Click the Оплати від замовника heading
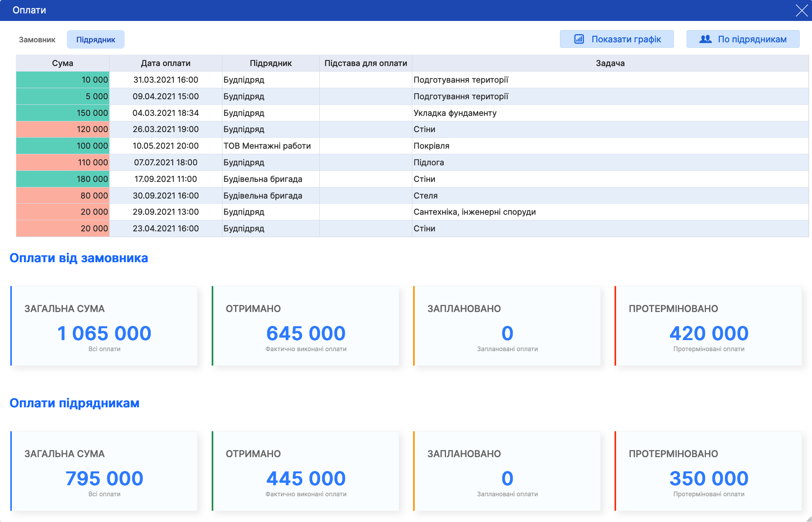This screenshot has width=812, height=522. point(79,258)
